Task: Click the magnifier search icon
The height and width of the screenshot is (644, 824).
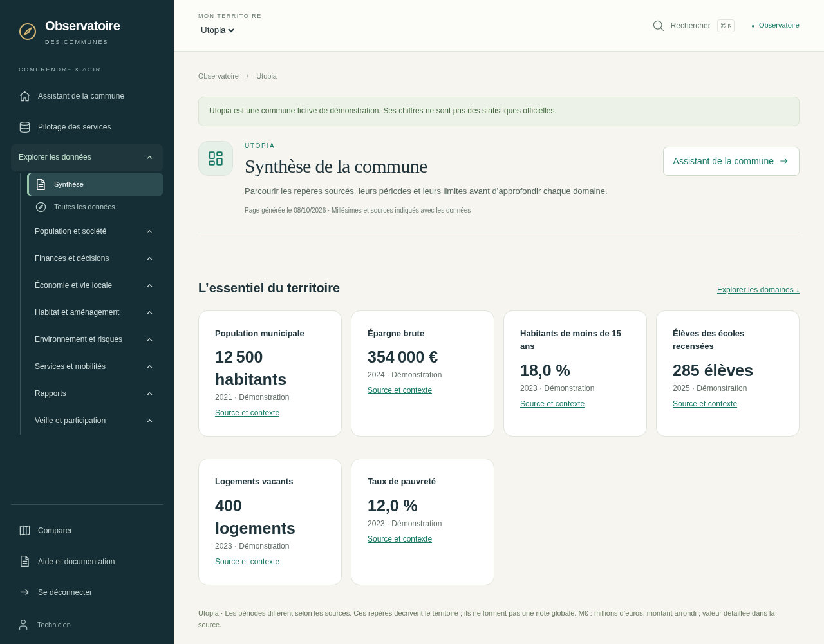Action: [x=658, y=26]
